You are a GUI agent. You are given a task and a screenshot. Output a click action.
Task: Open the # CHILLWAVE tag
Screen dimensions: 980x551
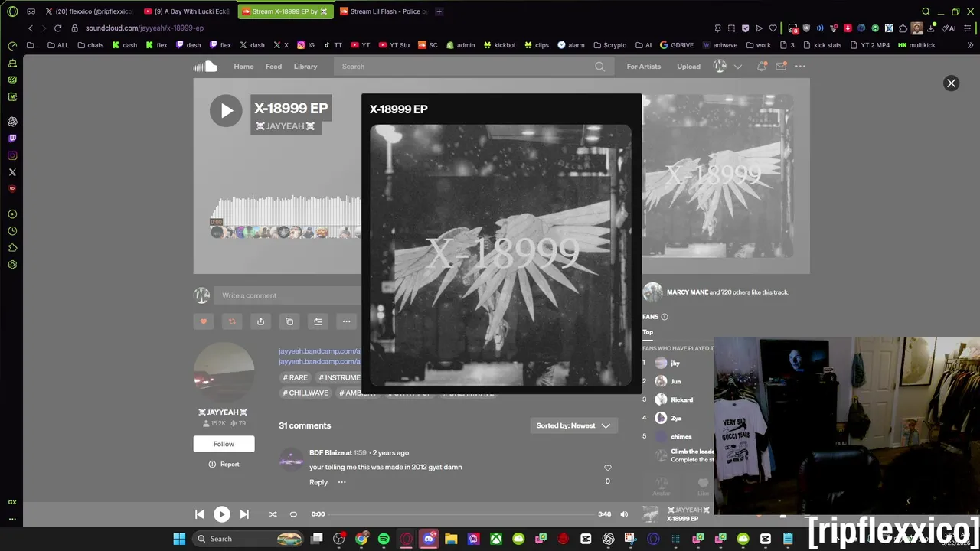click(x=305, y=393)
